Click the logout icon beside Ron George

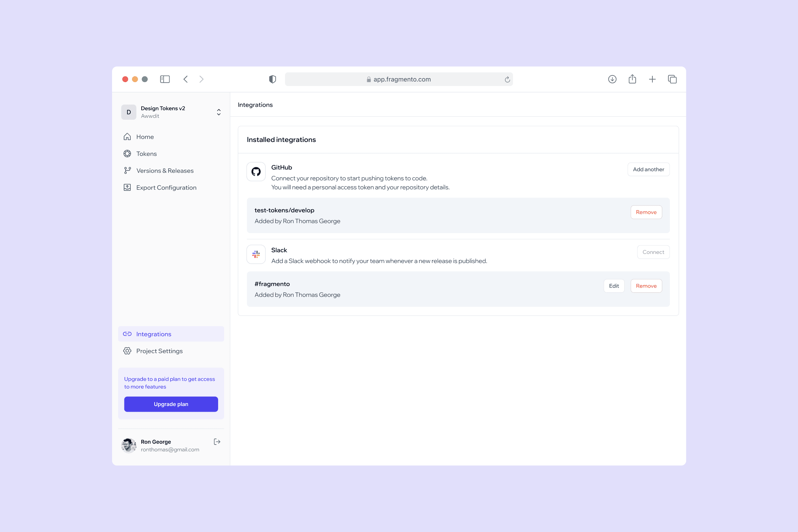[217, 442]
